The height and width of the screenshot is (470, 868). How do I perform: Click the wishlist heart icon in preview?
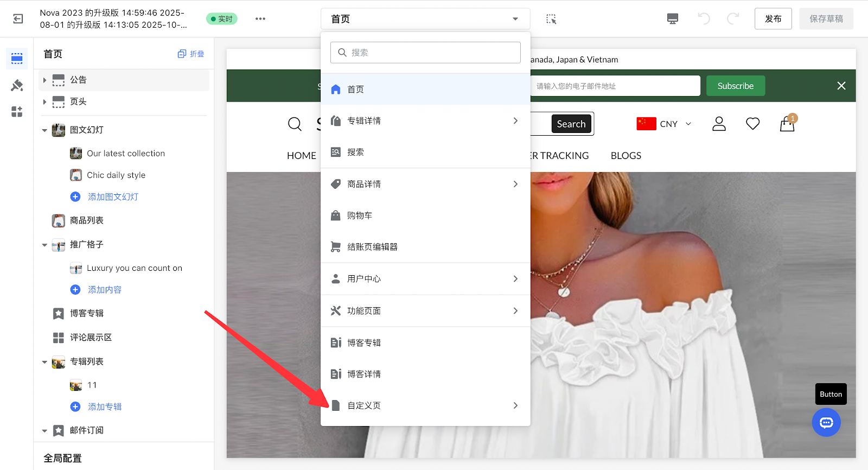pos(752,124)
